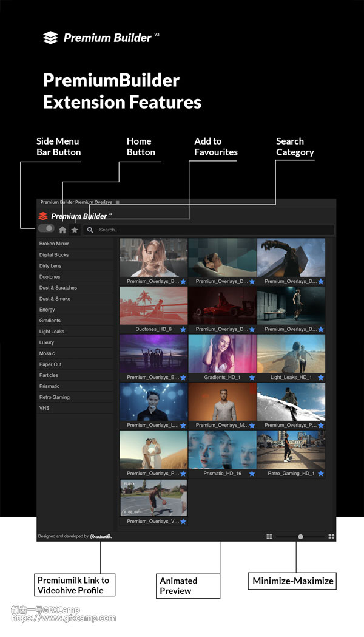Select the Energy category
The height and width of the screenshot is (637, 364).
pos(75,310)
